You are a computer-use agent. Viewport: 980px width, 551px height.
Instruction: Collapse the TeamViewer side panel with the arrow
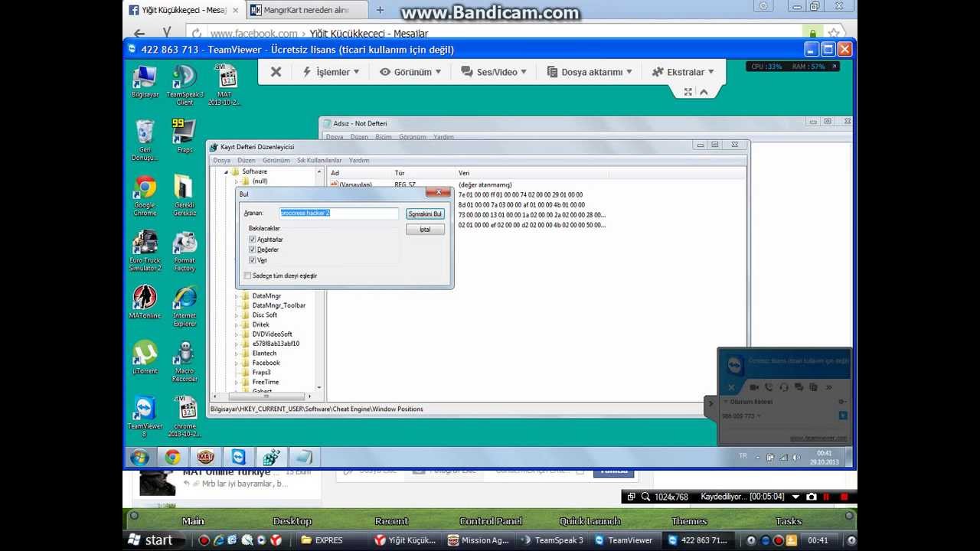point(710,403)
